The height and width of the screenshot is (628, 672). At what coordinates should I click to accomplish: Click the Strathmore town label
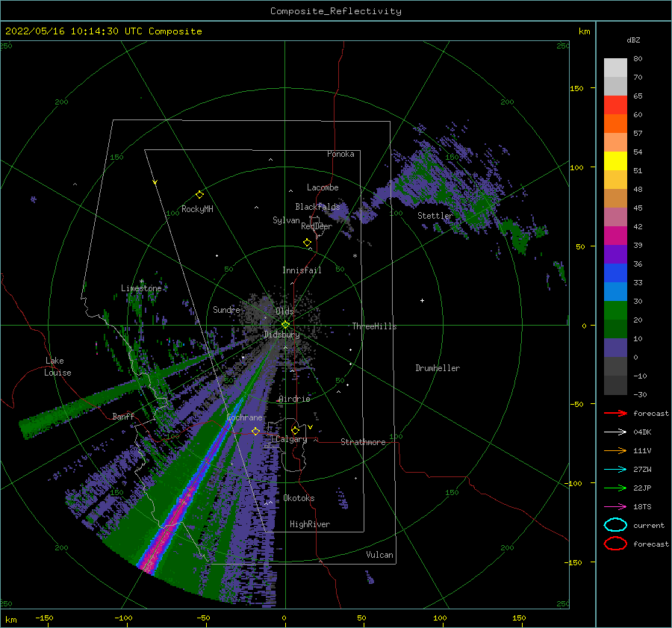[x=363, y=442]
